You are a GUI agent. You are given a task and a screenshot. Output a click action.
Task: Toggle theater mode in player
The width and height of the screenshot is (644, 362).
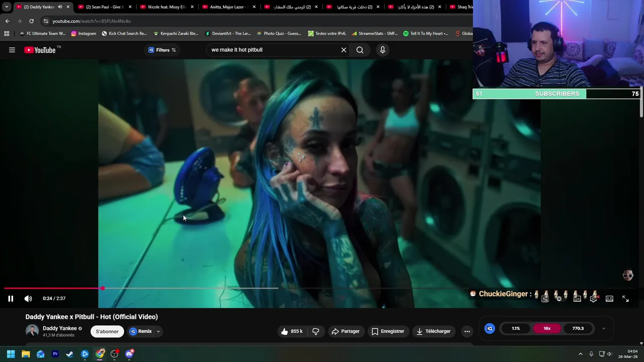tap(609, 299)
